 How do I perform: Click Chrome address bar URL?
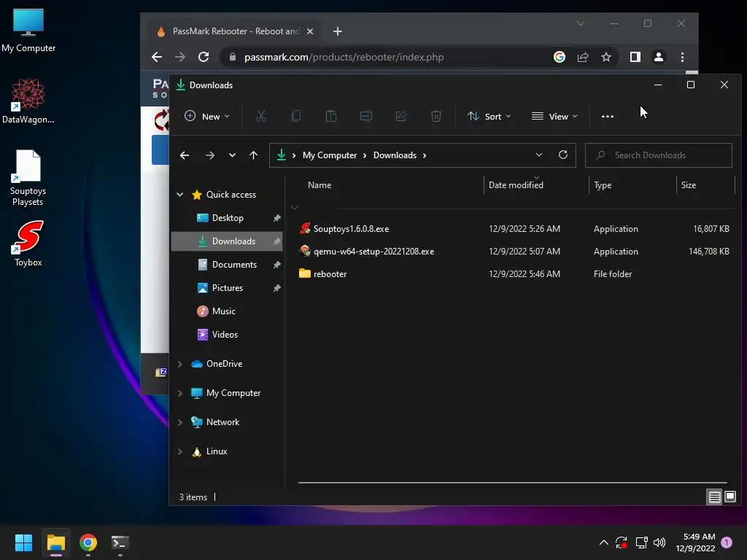[344, 57]
